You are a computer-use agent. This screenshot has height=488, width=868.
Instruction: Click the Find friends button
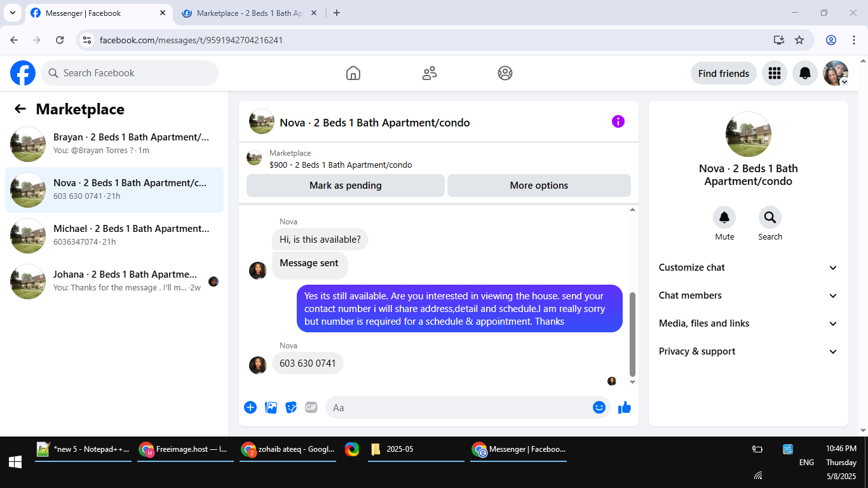(x=724, y=73)
